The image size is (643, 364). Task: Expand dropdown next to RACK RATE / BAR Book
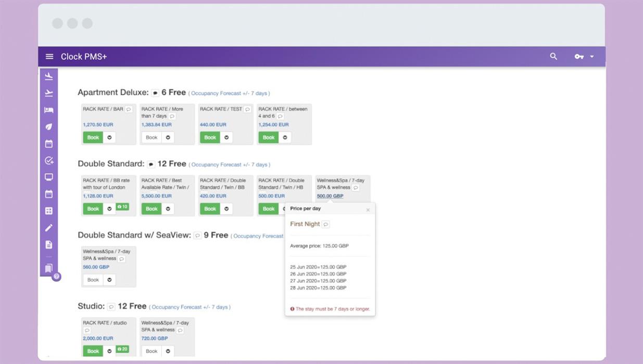click(109, 138)
